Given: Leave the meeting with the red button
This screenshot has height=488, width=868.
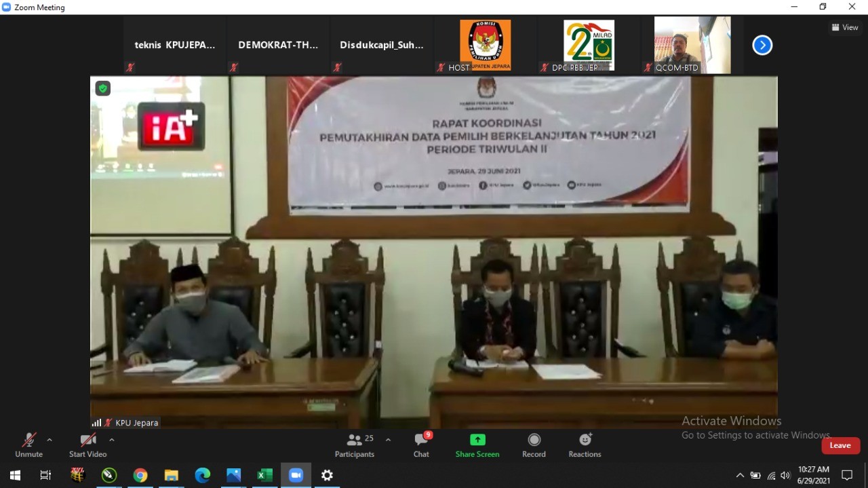Looking at the screenshot, I should pos(840,445).
